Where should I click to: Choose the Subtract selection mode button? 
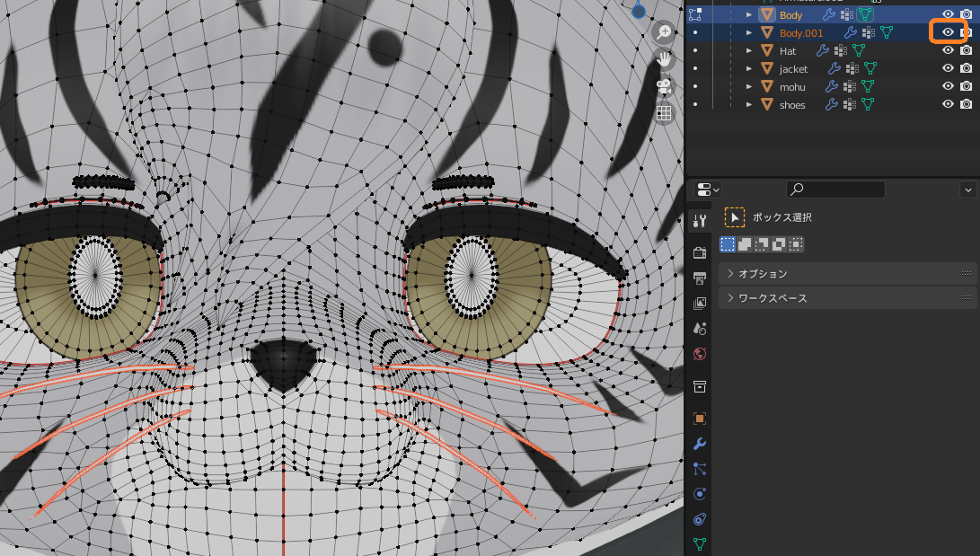pos(761,244)
